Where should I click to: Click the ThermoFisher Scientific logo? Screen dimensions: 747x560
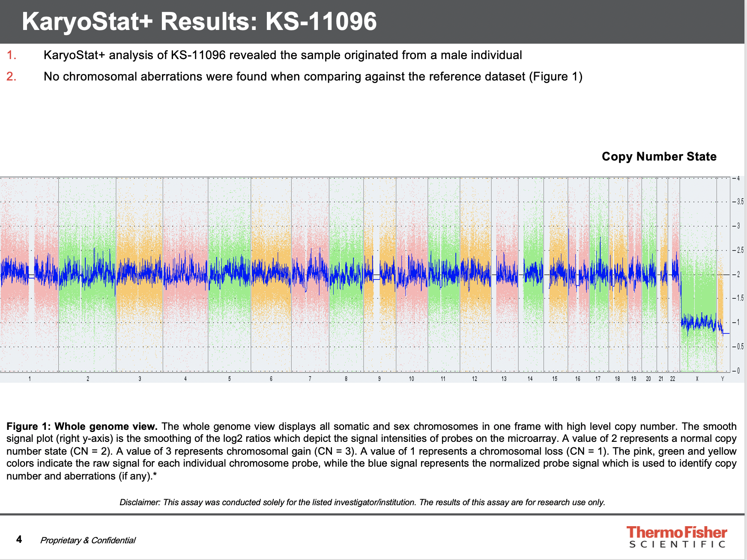677,537
